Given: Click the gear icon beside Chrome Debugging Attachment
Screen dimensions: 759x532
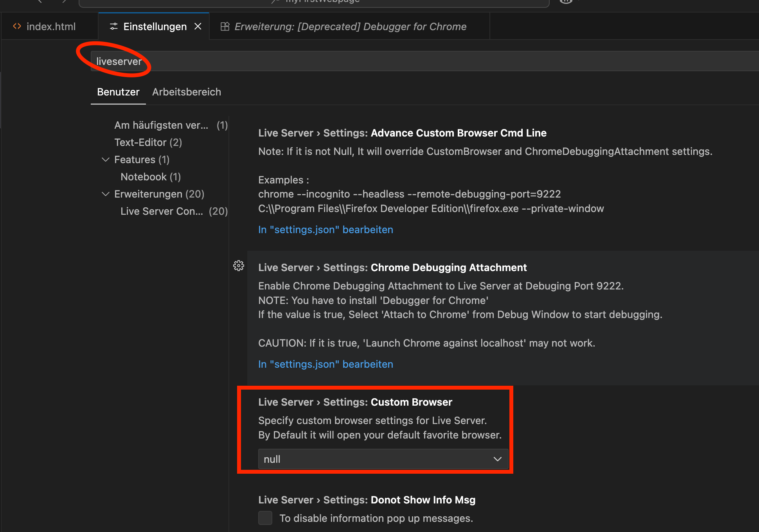Looking at the screenshot, I should coord(239,266).
